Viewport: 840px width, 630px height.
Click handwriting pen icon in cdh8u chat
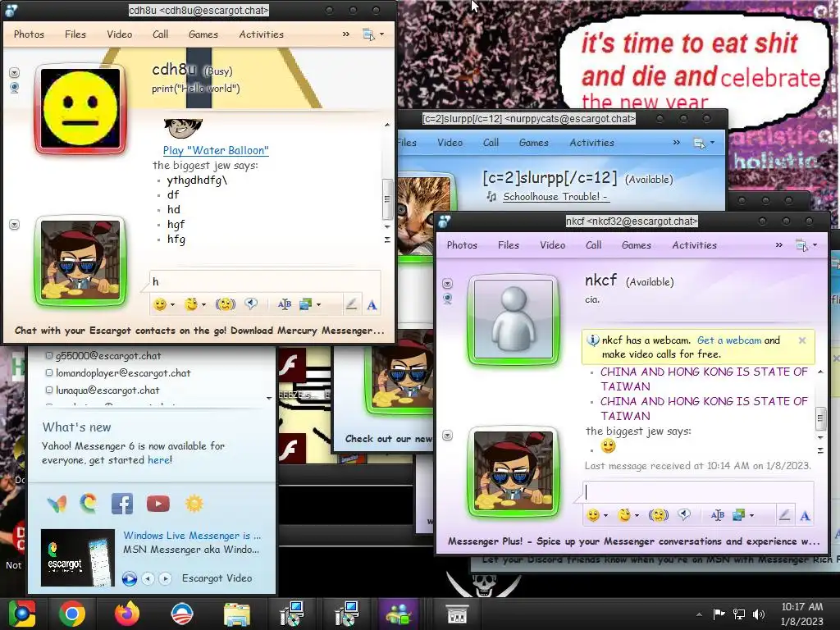click(351, 304)
